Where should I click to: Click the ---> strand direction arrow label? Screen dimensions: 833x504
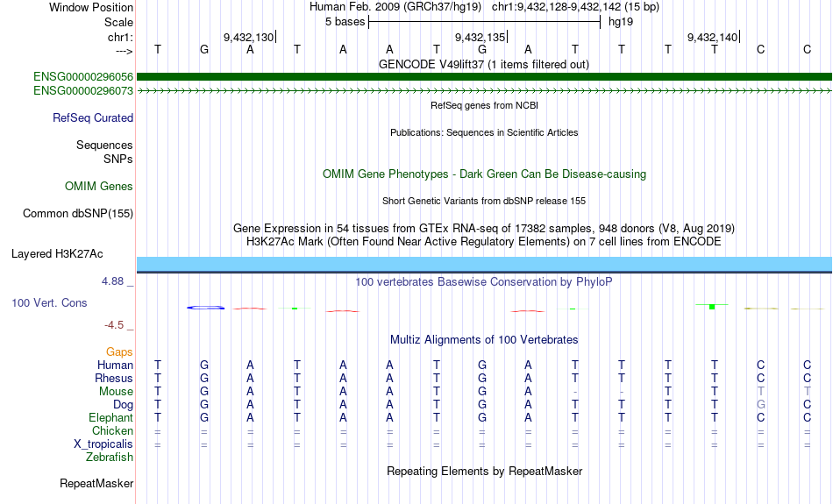pos(125,51)
